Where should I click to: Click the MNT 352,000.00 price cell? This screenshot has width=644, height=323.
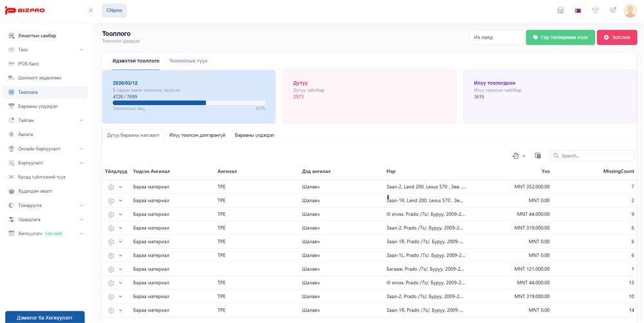click(x=532, y=187)
